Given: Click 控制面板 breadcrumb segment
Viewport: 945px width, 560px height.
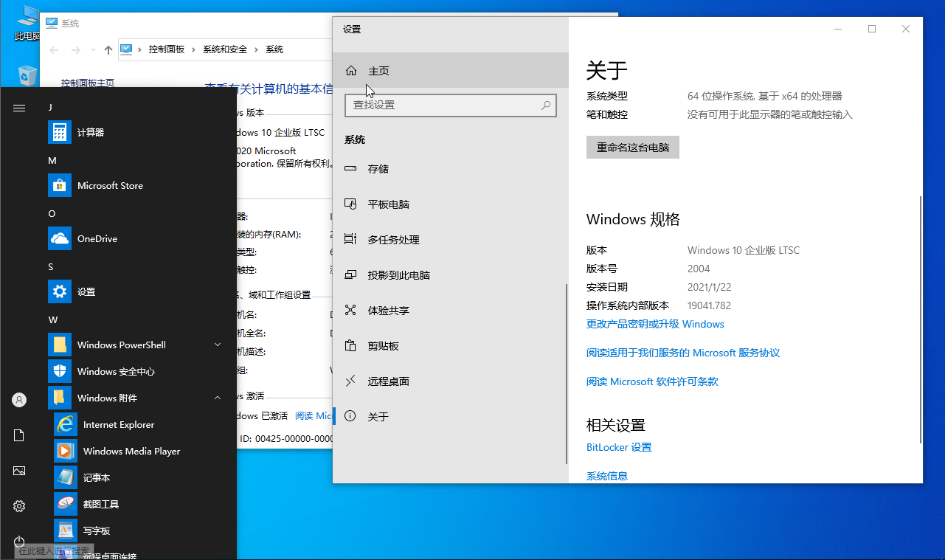Looking at the screenshot, I should (x=167, y=49).
